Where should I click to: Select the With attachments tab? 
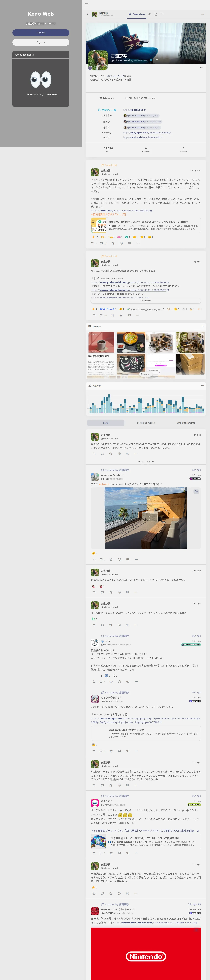(x=186, y=423)
